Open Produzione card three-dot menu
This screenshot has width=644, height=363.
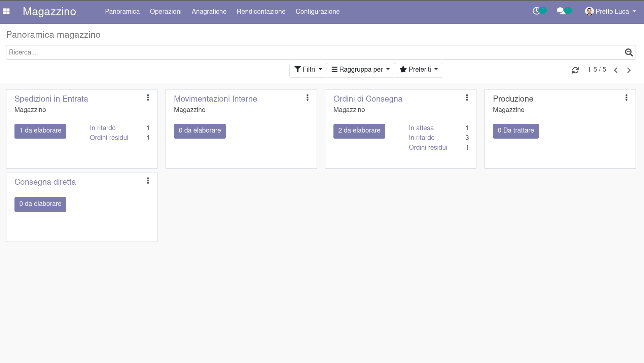coord(626,98)
